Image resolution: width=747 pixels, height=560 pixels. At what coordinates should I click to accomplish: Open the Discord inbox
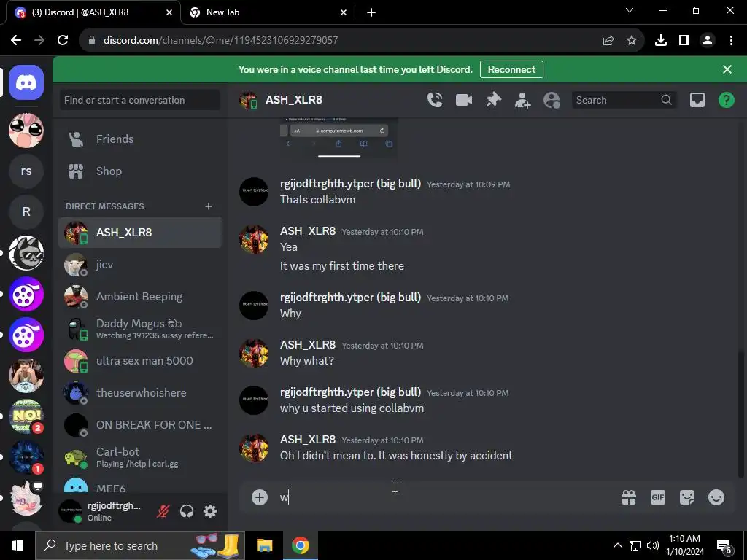tap(697, 100)
